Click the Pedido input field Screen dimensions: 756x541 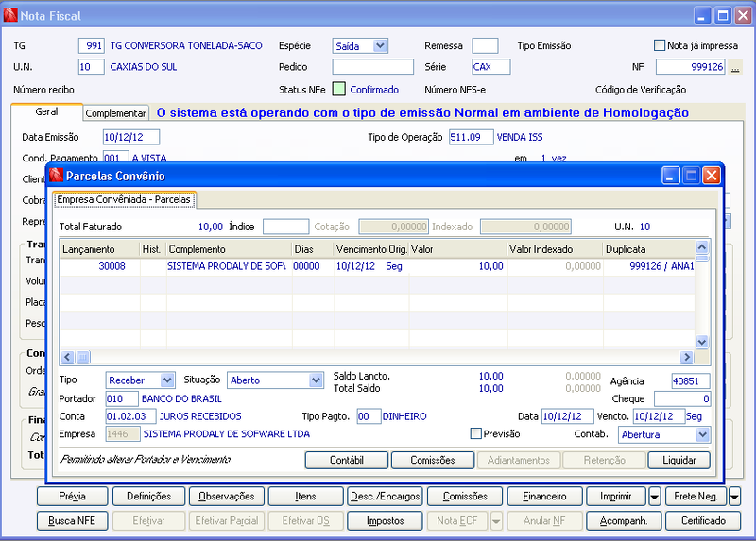coord(372,66)
